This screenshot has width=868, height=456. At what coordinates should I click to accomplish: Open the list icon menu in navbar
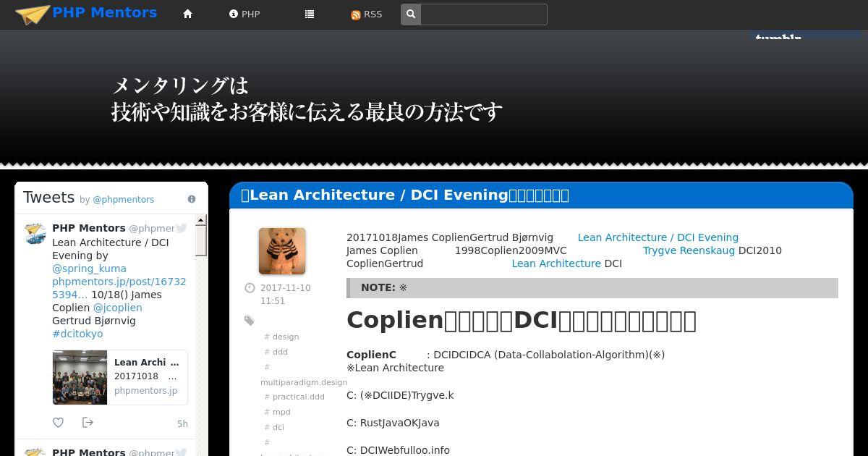click(310, 14)
